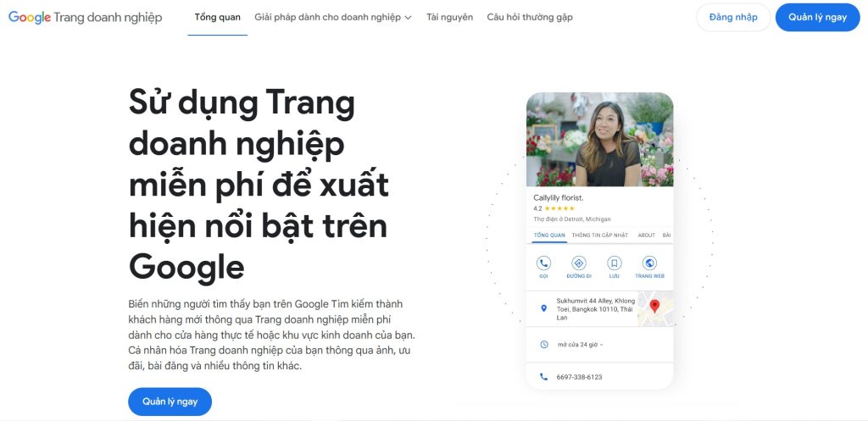Click the Trang web globe icon
The width and height of the screenshot is (868, 421).
649,263
